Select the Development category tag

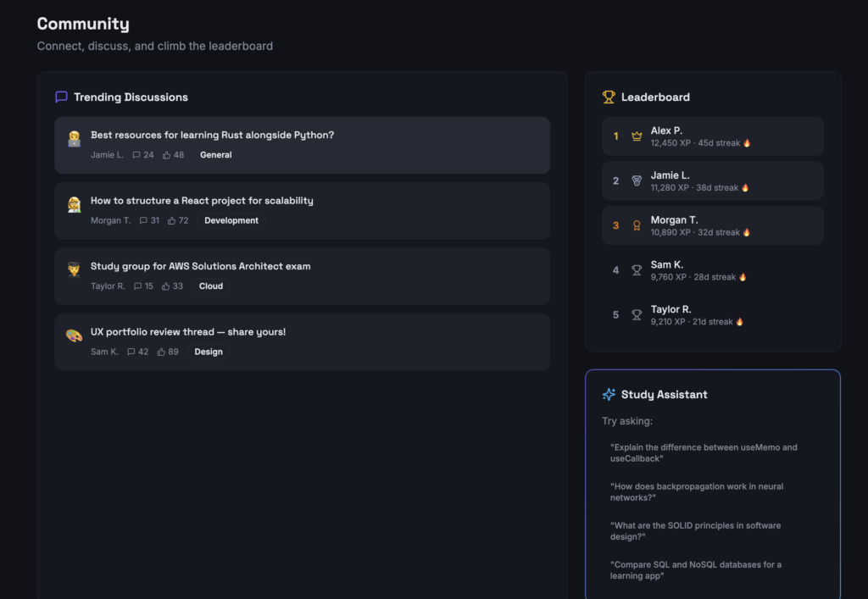231,220
